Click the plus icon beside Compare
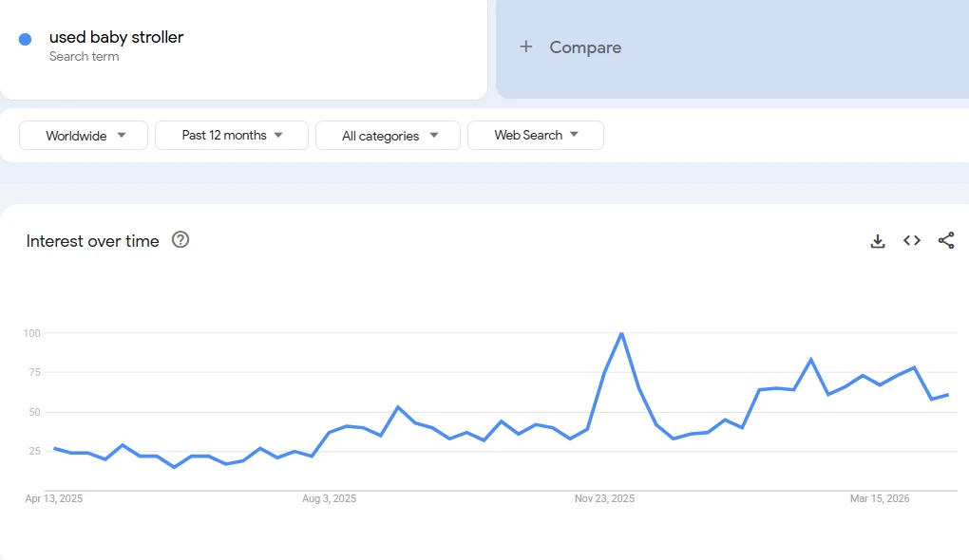 pos(526,47)
